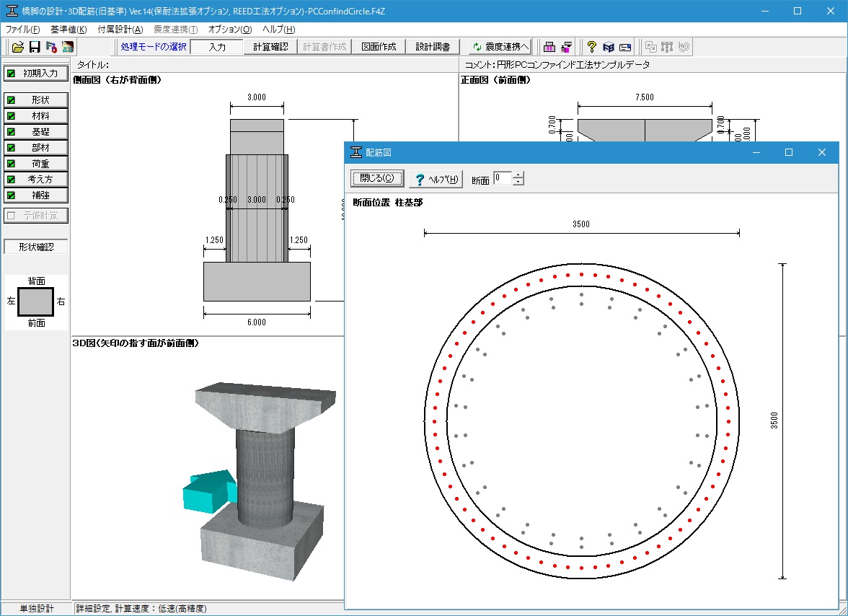Select 入力 processing mode
Image resolution: width=848 pixels, height=616 pixels.
217,47
